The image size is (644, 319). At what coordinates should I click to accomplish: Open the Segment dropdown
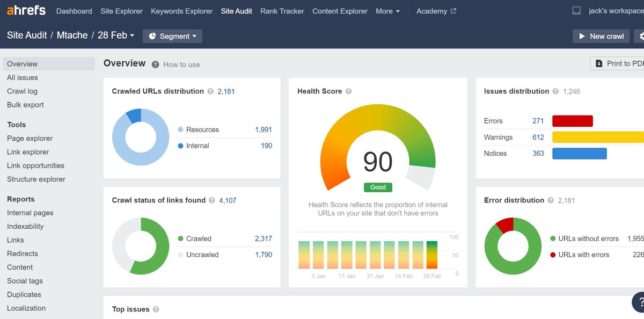[x=172, y=36]
